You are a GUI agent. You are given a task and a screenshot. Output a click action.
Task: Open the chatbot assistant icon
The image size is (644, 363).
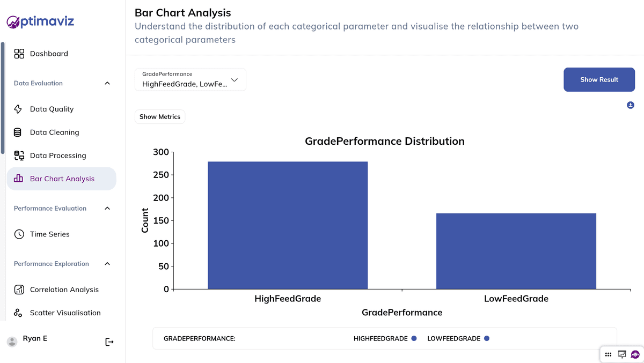point(635,354)
